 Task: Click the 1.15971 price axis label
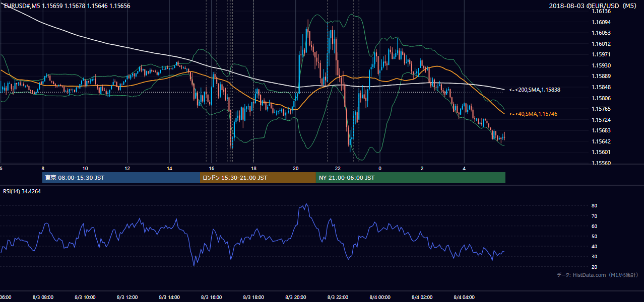point(602,54)
